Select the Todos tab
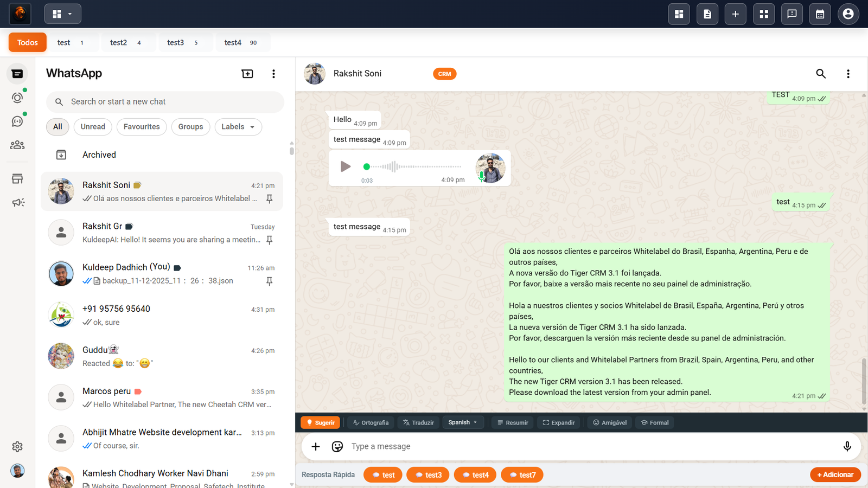Screen dimensions: 868x488 (x=27, y=42)
